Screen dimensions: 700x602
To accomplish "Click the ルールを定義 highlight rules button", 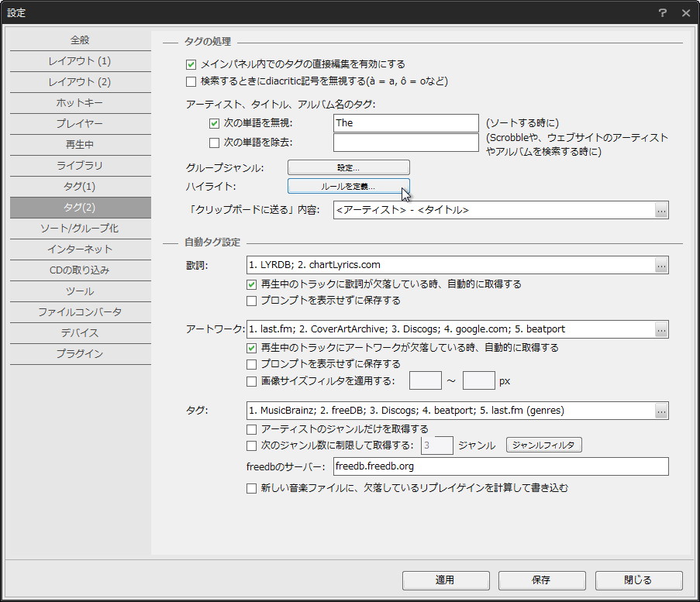I will (348, 185).
